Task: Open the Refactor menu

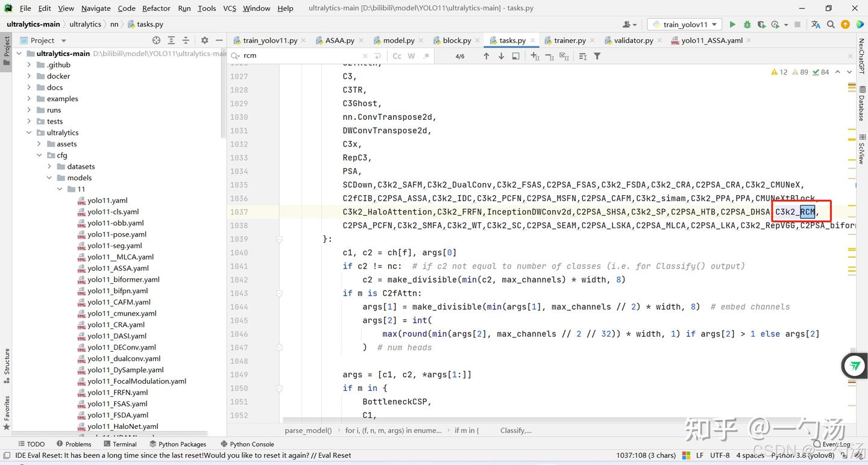Action: click(156, 8)
